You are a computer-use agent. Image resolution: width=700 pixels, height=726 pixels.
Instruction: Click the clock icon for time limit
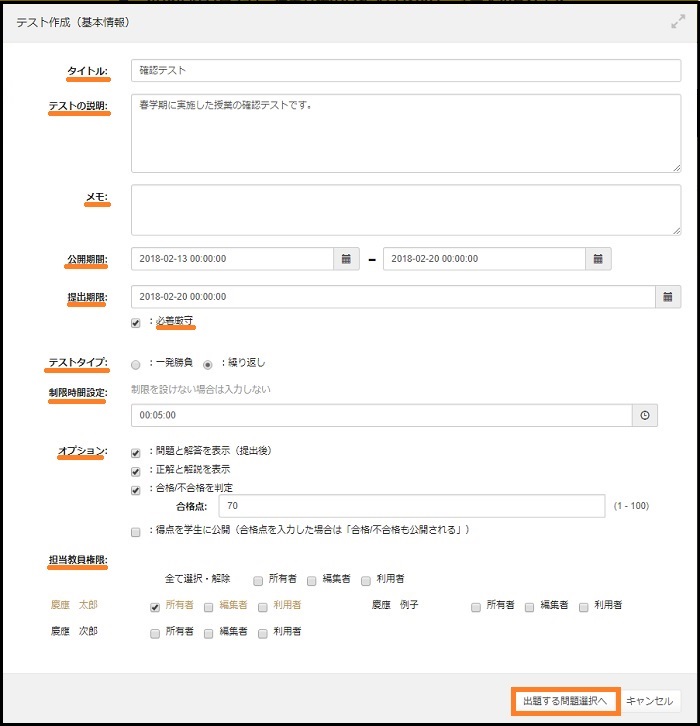point(645,415)
